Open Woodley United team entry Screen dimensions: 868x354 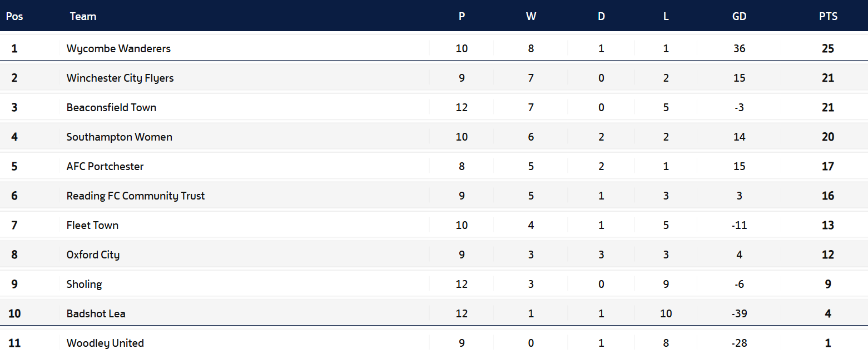(105, 343)
